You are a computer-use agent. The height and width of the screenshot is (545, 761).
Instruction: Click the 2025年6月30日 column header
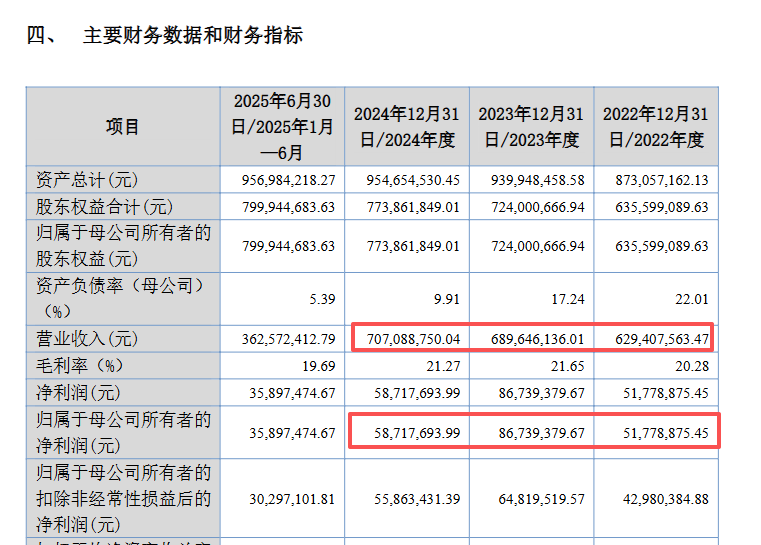coord(282,127)
